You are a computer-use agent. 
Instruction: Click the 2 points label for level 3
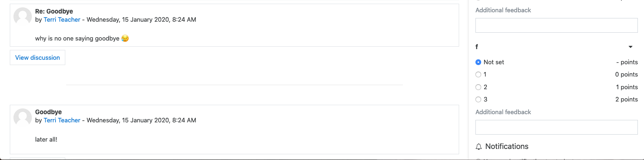pos(626,99)
